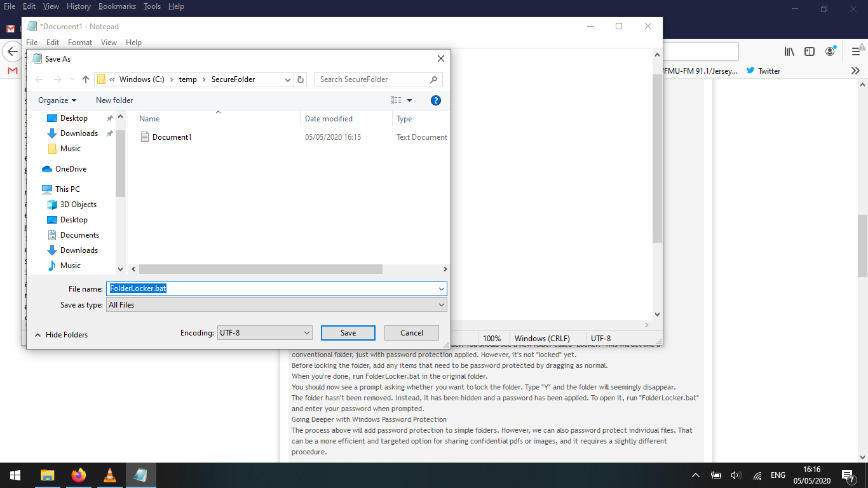Viewport: 868px width, 488px height.
Task: Open Notepad Edit menu
Action: [x=53, y=43]
